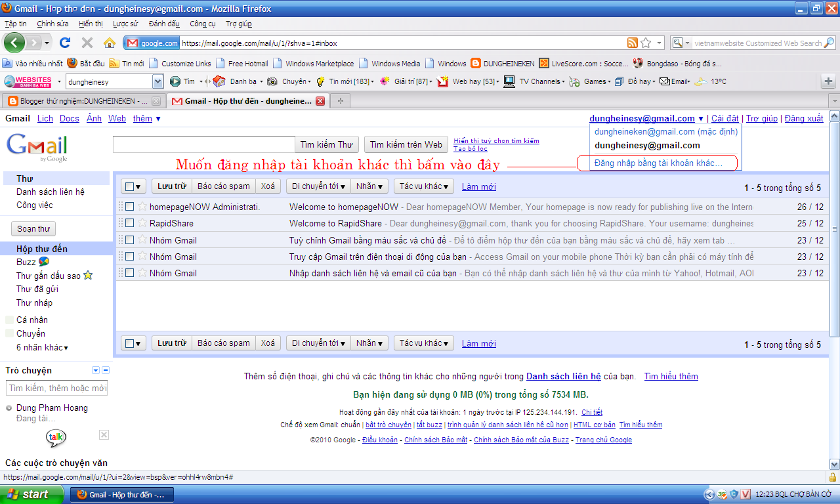Click the Firefox icon in taskbar button
The height and width of the screenshot is (504, 840).
[82, 494]
